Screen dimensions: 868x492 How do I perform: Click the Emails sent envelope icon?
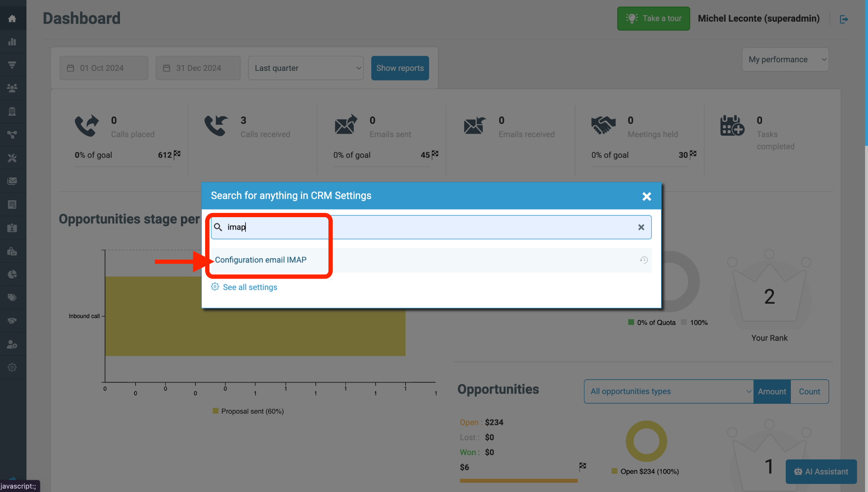pyautogui.click(x=346, y=124)
